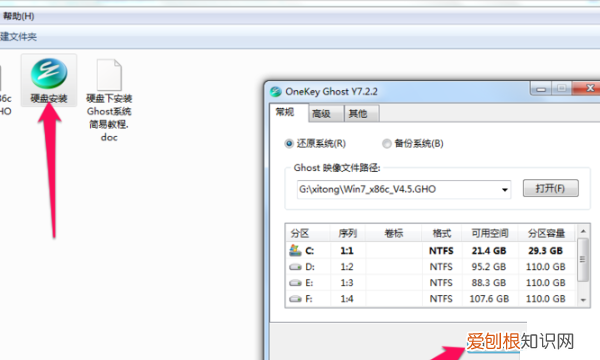Click the 新建文件夹 toolbar button
600x360 pixels.
[18, 37]
